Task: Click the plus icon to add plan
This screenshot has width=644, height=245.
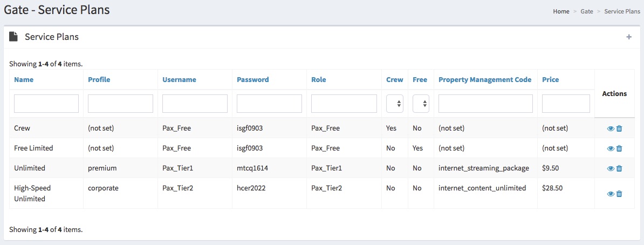Action: pyautogui.click(x=628, y=37)
